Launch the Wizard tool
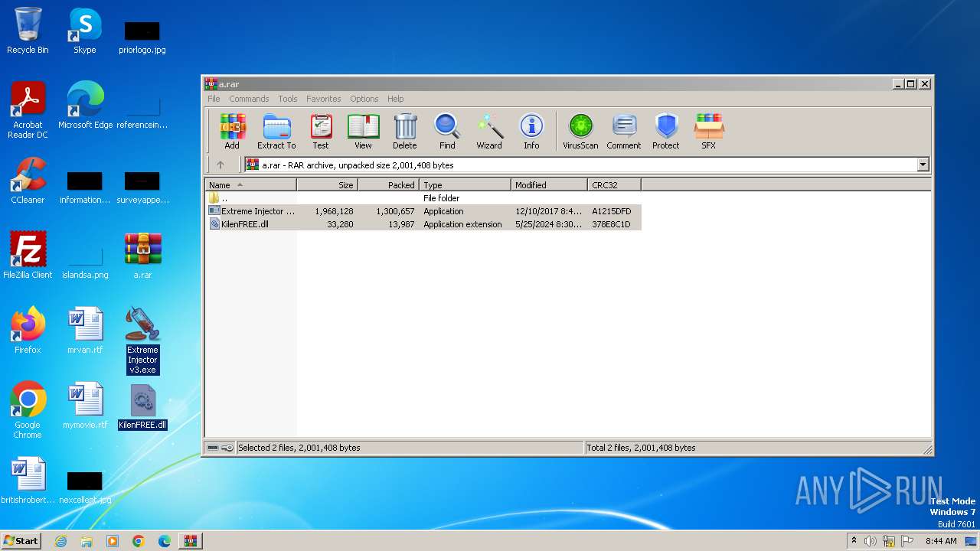980x551 pixels. point(489,132)
